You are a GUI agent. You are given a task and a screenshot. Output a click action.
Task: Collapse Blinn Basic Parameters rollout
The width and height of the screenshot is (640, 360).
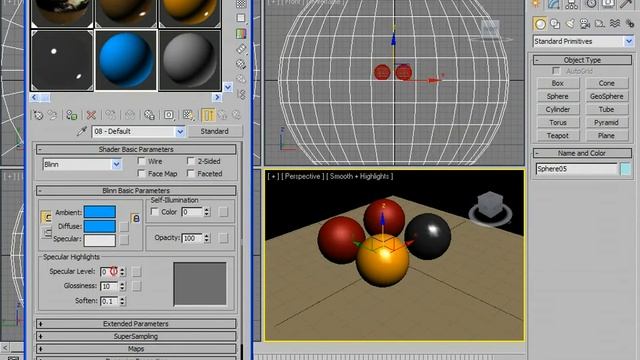tap(136, 191)
